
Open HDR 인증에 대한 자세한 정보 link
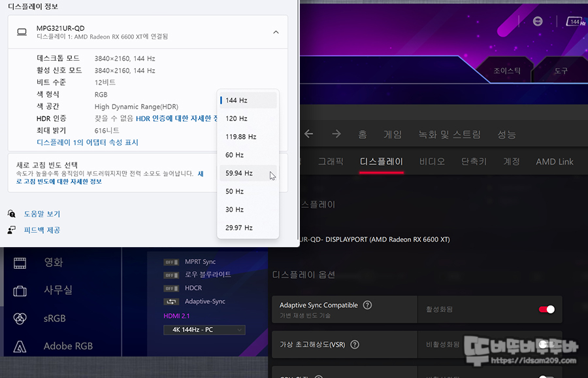coord(176,118)
